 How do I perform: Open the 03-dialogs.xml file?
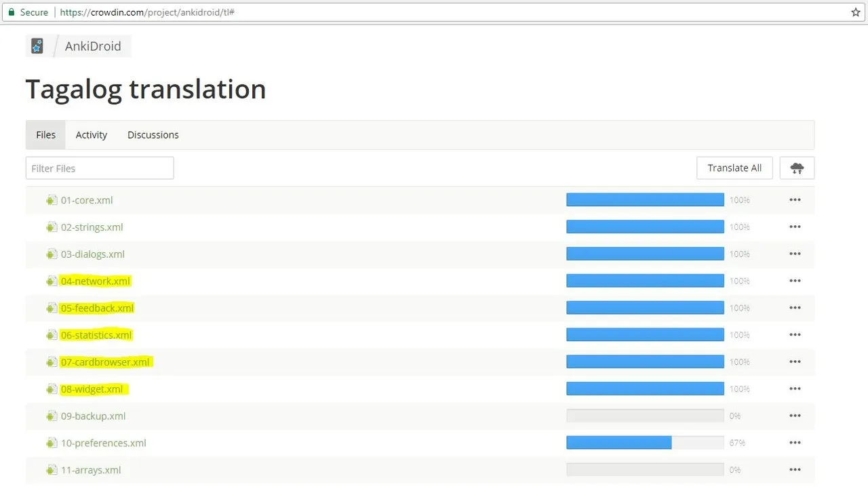(93, 254)
